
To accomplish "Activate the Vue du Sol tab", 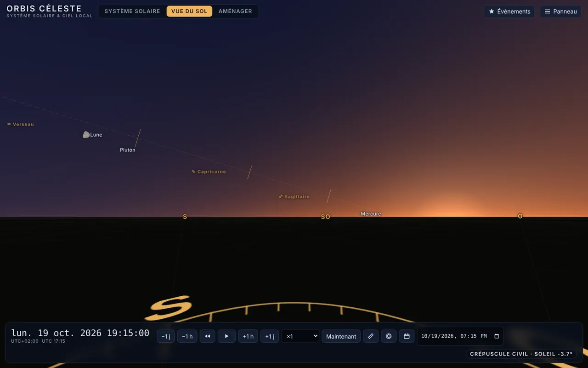I will coord(189,11).
